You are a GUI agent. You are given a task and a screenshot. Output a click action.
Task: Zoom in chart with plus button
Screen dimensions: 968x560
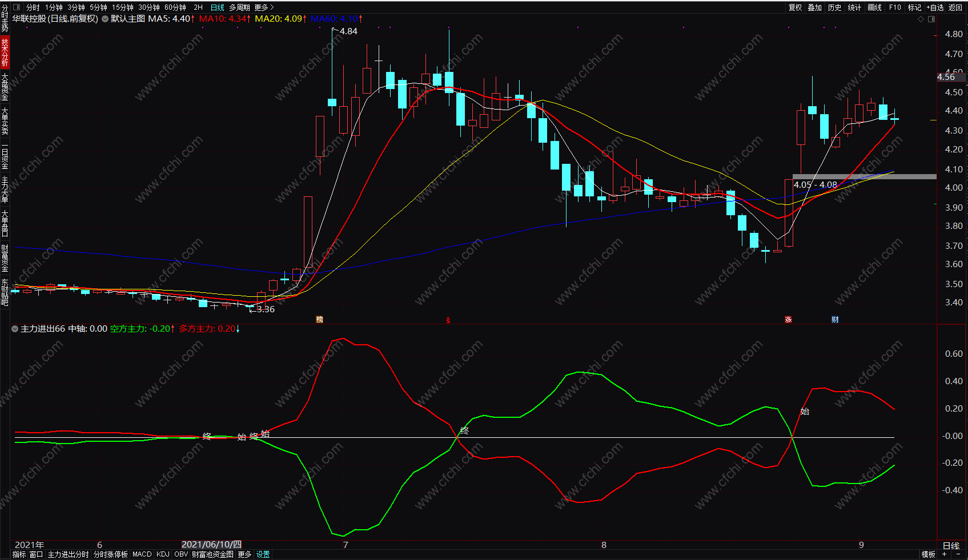pos(945,554)
